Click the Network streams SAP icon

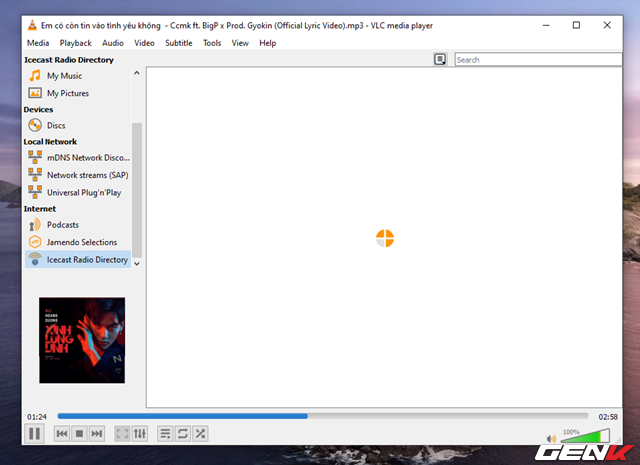pyautogui.click(x=35, y=175)
